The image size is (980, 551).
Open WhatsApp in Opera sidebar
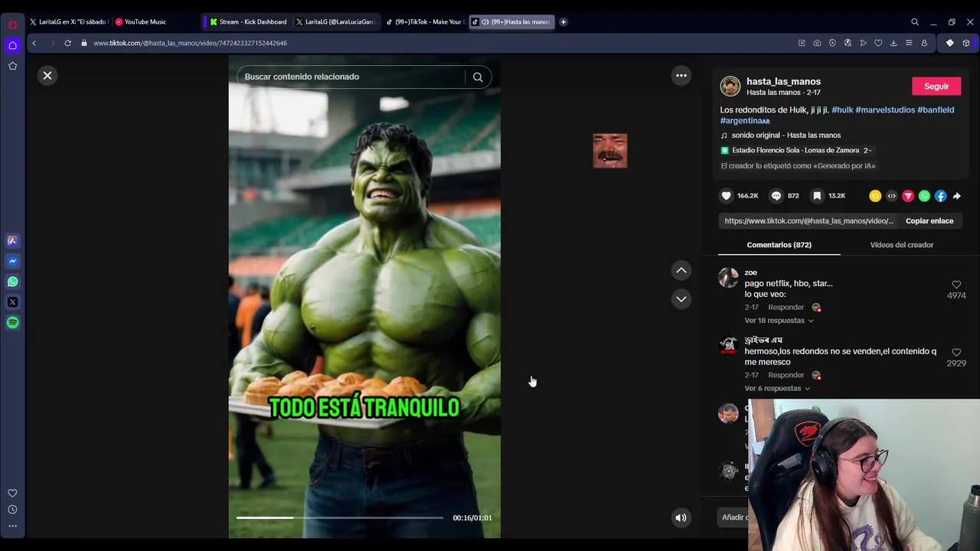pyautogui.click(x=12, y=282)
